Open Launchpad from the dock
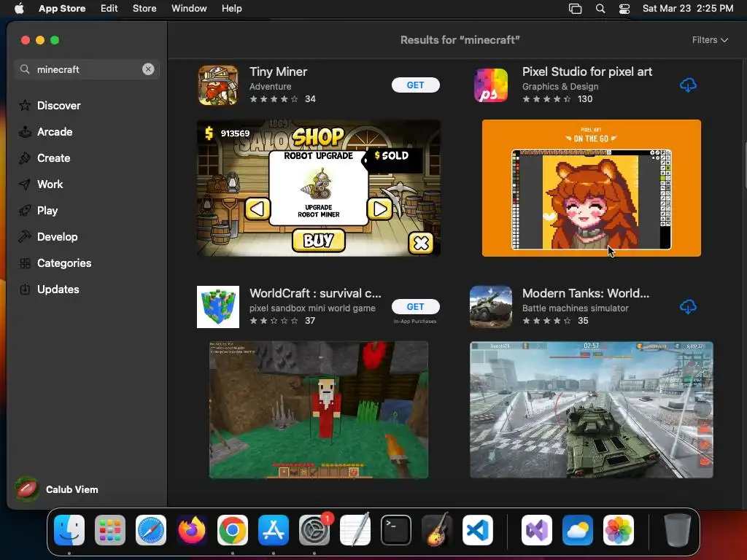This screenshot has height=560, width=747. coord(110,530)
